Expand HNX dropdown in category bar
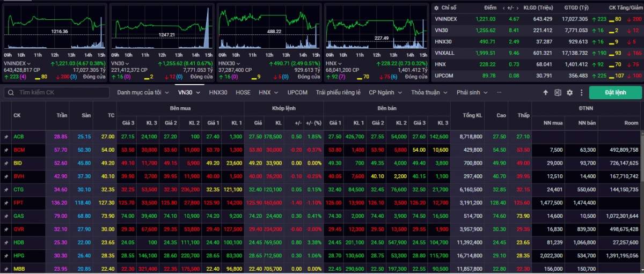 [269, 92]
